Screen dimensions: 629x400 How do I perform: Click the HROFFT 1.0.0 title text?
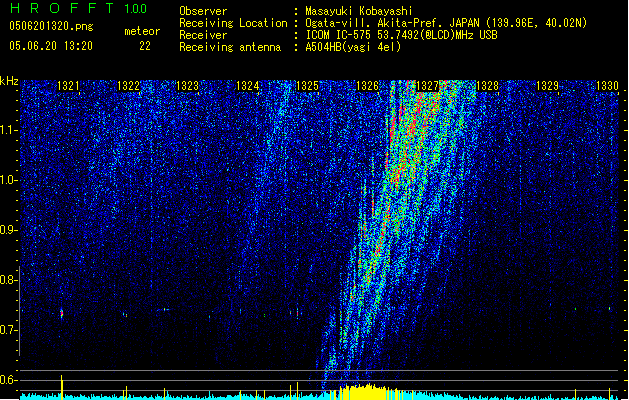pyautogui.click(x=79, y=8)
